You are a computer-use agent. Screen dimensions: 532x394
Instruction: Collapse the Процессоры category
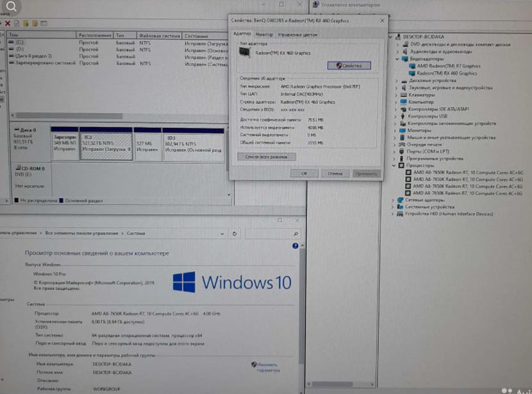(x=394, y=166)
